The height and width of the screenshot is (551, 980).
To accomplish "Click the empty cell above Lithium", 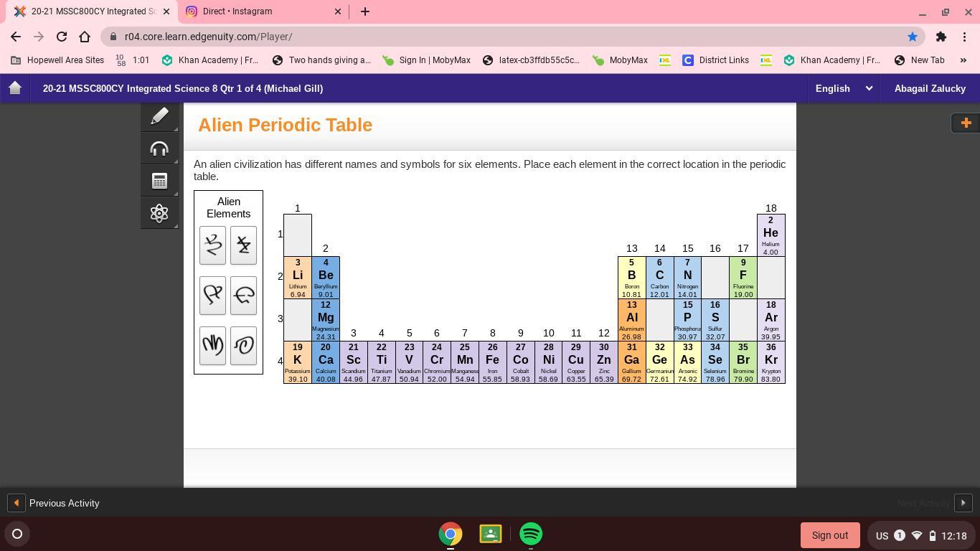I will [298, 235].
